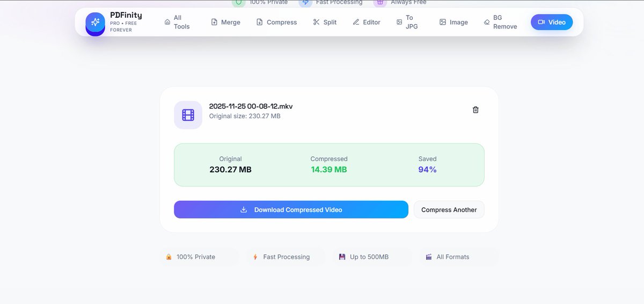This screenshot has height=304, width=644.
Task: Click the PDFinity sparkle logo icon
Action: point(95,23)
